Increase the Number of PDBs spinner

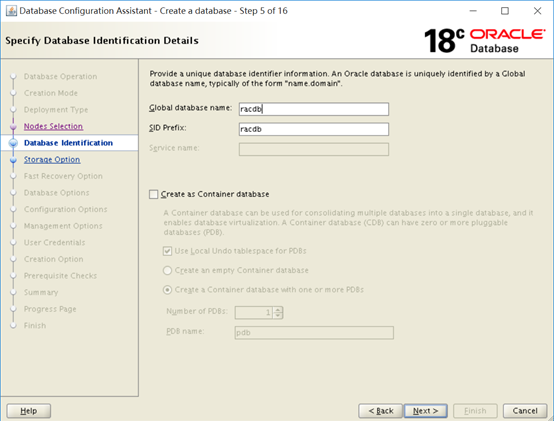278,309
